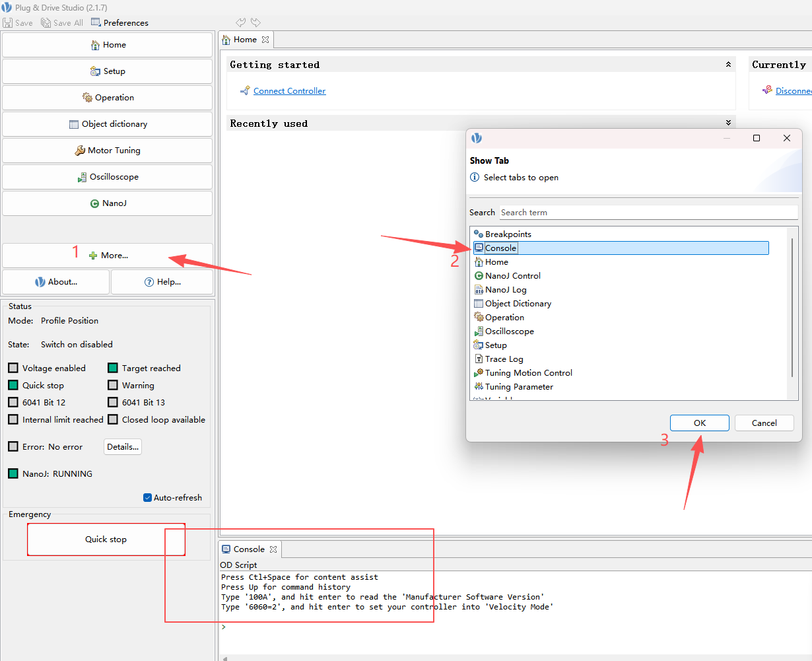This screenshot has height=661, width=812.
Task: Click the Oscilloscope list item icon
Action: (479, 331)
